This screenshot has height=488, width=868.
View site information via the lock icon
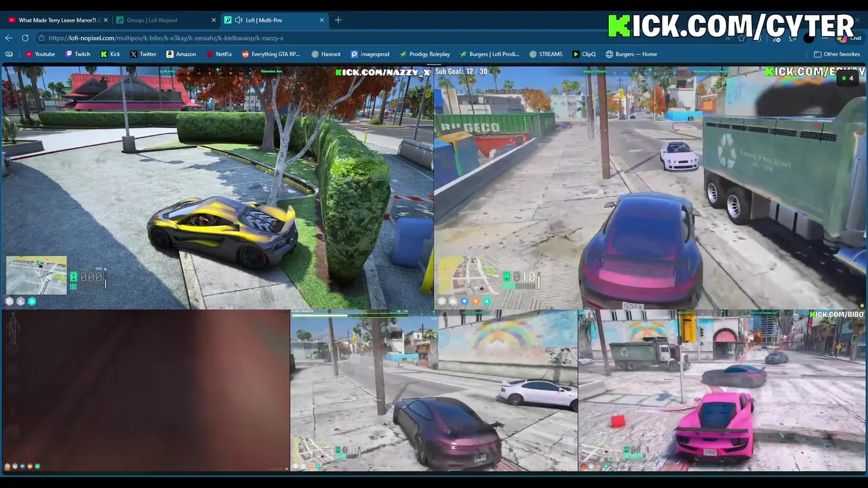pos(41,38)
